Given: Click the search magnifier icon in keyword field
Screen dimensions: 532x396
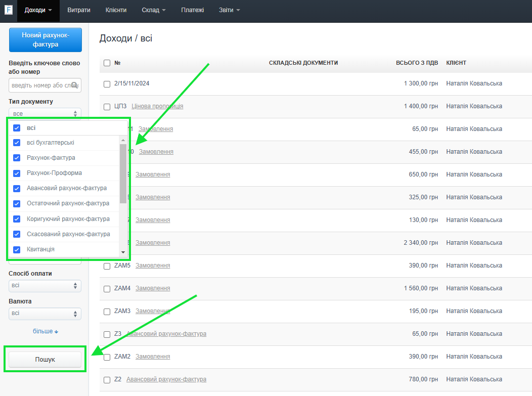Looking at the screenshot, I should [x=75, y=85].
